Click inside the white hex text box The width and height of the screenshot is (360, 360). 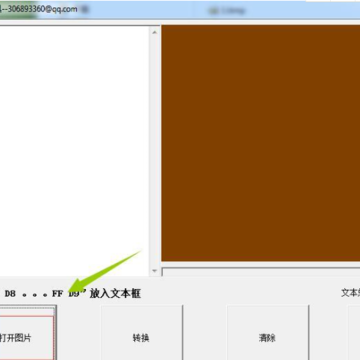point(74,151)
